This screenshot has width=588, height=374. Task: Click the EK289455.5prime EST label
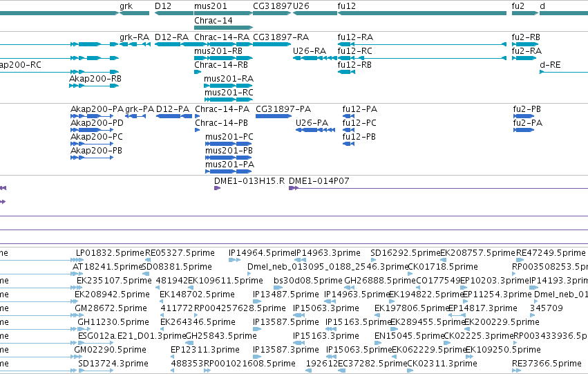pyautogui.click(x=428, y=323)
